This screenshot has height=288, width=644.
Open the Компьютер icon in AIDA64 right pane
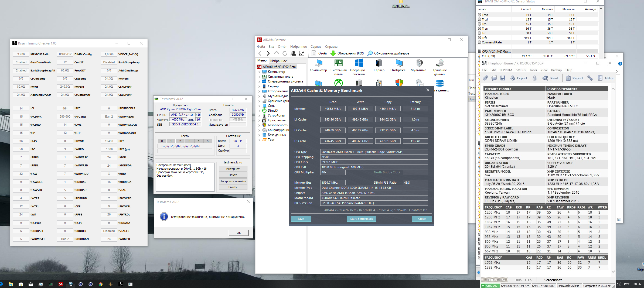click(x=318, y=66)
